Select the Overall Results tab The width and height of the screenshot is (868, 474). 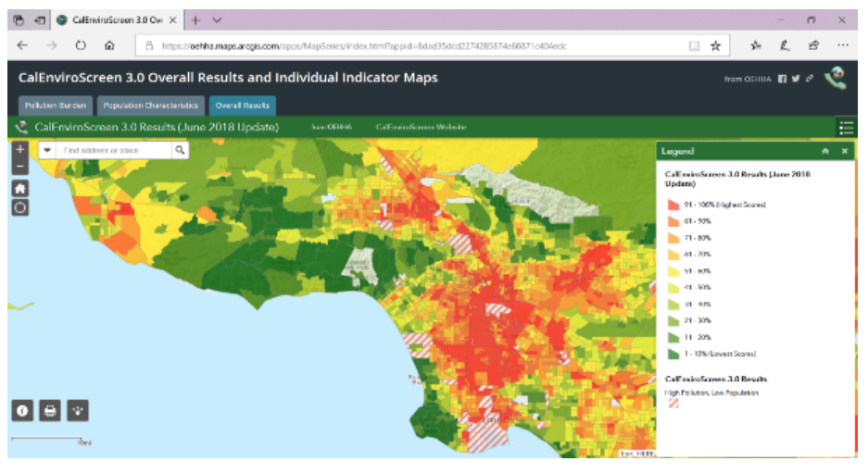(243, 106)
